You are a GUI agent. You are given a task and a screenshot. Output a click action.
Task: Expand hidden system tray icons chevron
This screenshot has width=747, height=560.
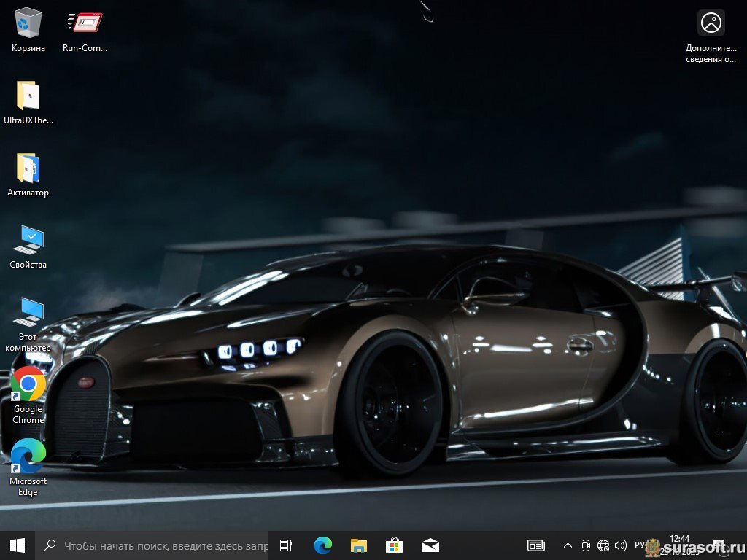click(x=568, y=545)
